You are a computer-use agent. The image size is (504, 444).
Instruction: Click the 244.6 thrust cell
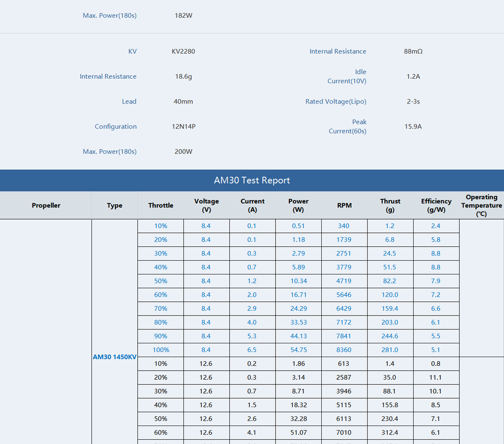(390, 336)
